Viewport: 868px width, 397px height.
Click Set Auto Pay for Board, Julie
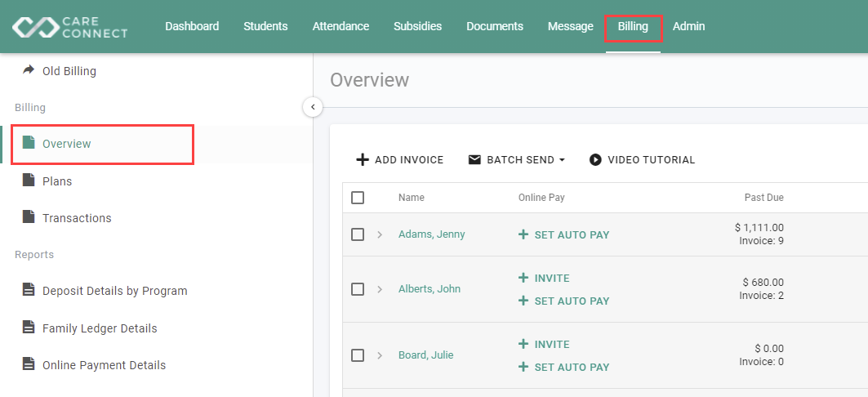(563, 367)
